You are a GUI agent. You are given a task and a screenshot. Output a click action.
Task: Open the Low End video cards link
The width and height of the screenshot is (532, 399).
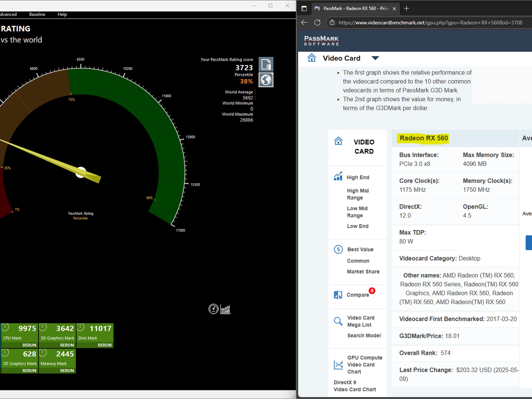pyautogui.click(x=358, y=226)
